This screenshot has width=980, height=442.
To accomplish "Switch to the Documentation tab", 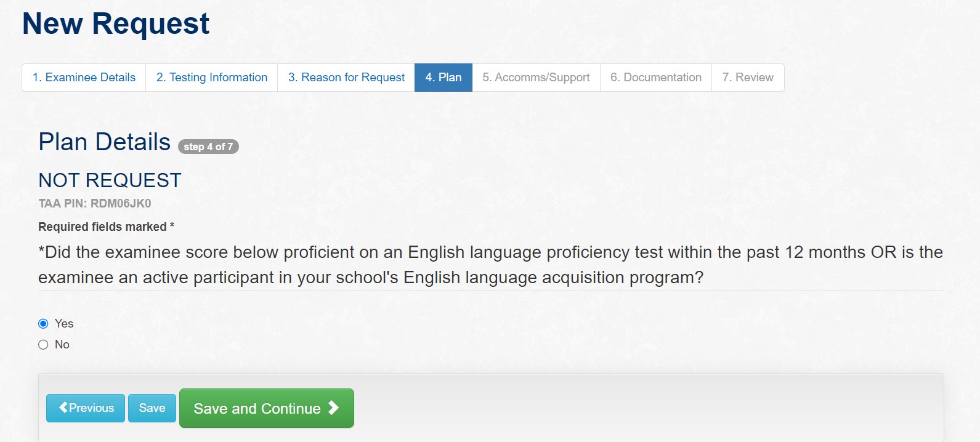I will (655, 77).
